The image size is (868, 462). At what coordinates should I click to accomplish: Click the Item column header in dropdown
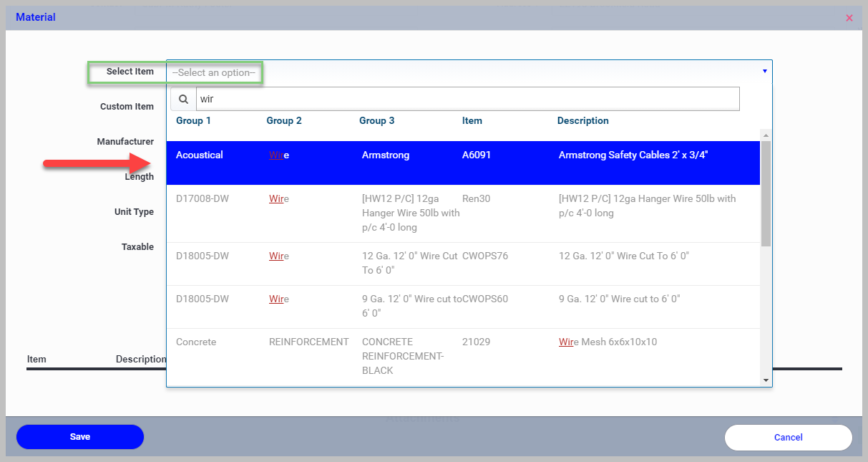[472, 120]
